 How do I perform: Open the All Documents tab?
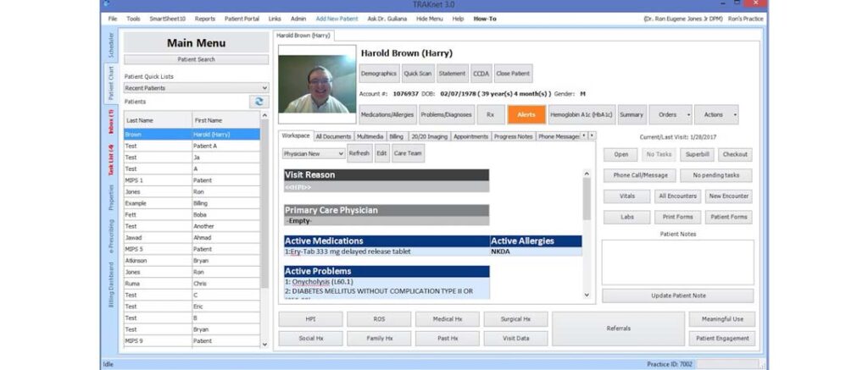333,136
